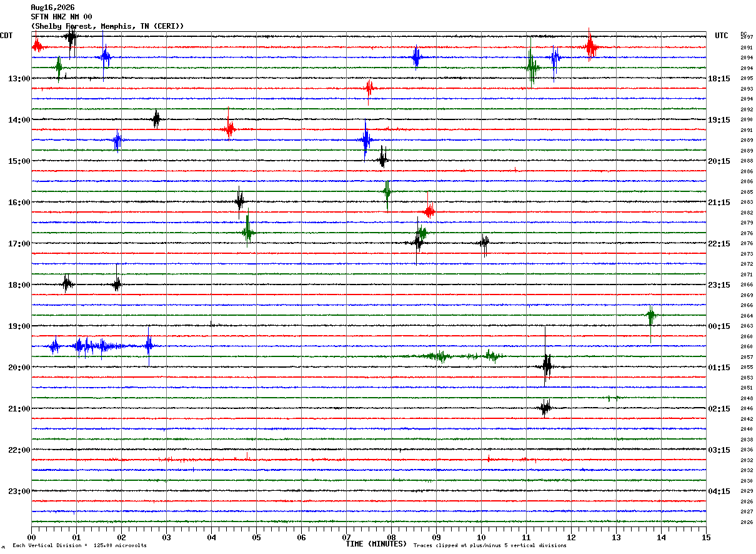756x554 pixels.
Task: Select the 07 minute tick label
Action: point(346,537)
